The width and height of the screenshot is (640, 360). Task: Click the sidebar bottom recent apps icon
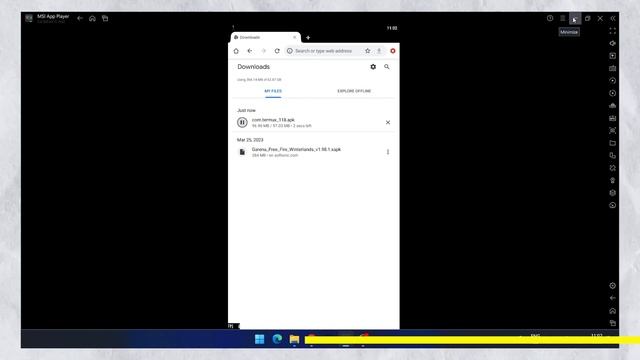point(613,323)
